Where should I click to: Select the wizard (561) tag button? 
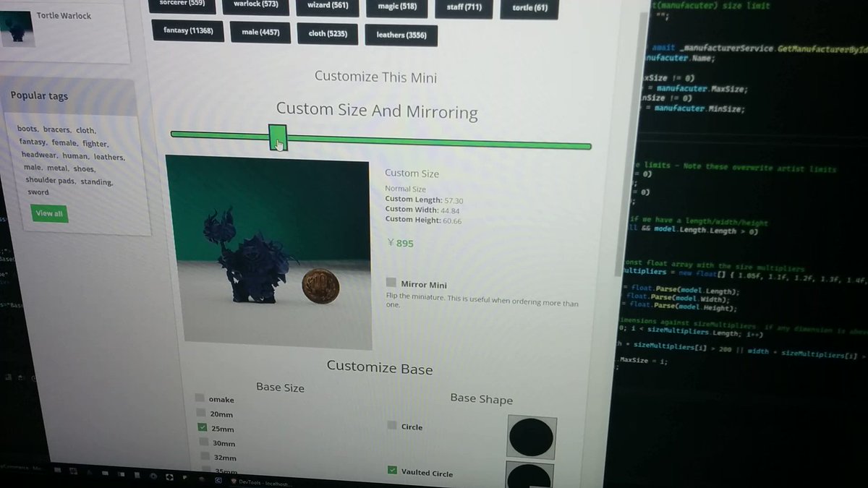point(328,7)
